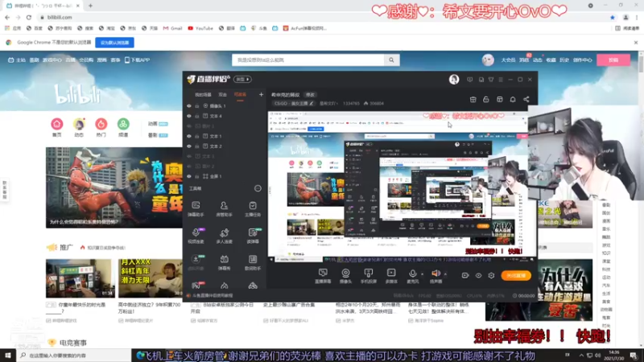Open the 弹幕秀 tool icon
The width and height of the screenshot is (644, 362).
click(x=224, y=263)
